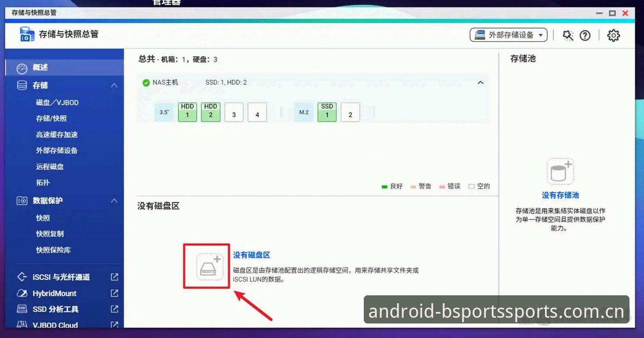
Task: Open 磁盘/VJBOD in the sidebar
Action: (x=57, y=103)
